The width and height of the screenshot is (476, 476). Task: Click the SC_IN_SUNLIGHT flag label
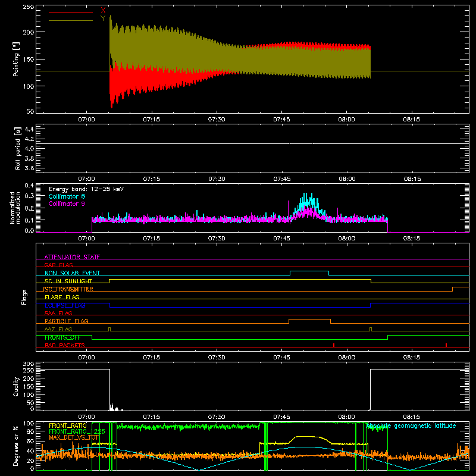pos(68,281)
